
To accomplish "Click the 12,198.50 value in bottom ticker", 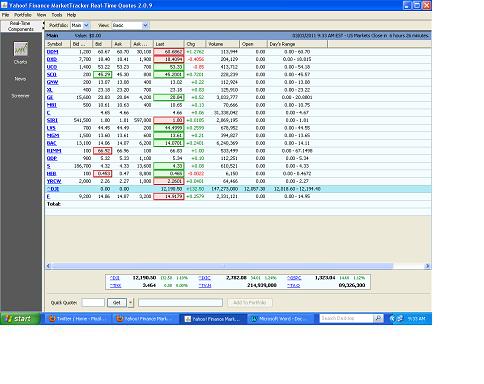I will [144, 278].
